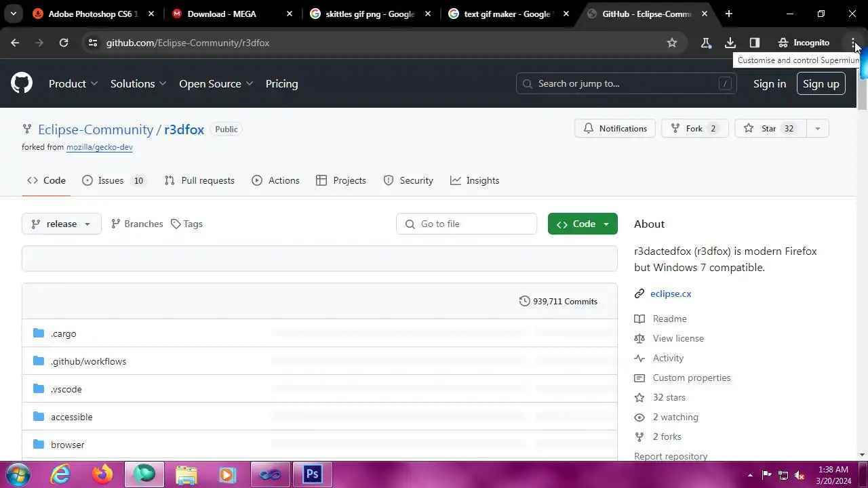This screenshot has height=488, width=868.
Task: Click the muted volume tray icon
Action: (x=800, y=475)
